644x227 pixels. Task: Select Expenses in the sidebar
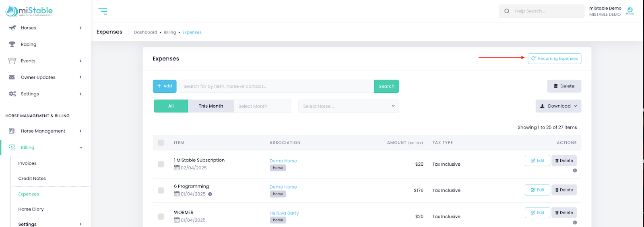(29, 194)
